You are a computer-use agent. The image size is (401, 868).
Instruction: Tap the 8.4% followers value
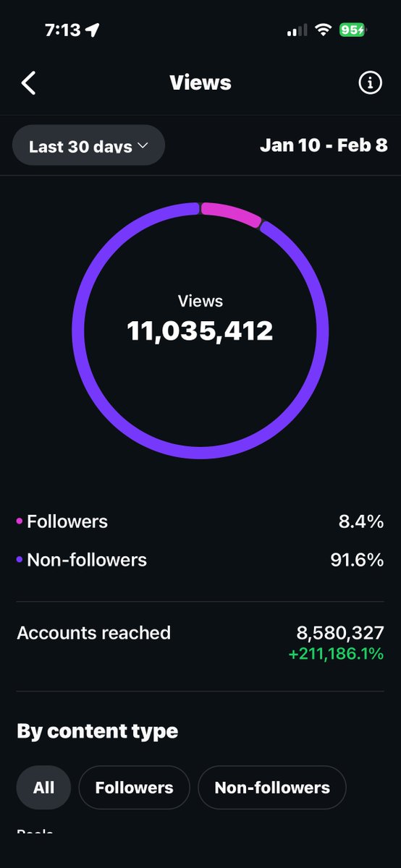click(361, 522)
